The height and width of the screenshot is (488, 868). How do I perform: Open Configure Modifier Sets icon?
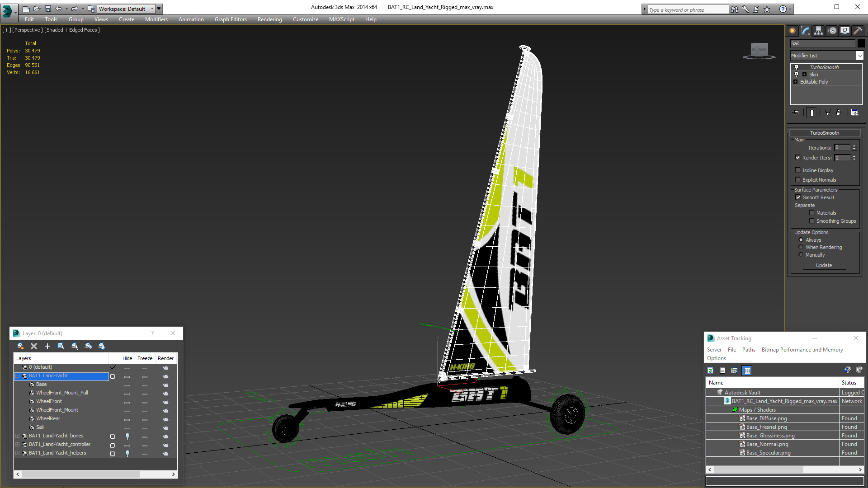tap(854, 113)
